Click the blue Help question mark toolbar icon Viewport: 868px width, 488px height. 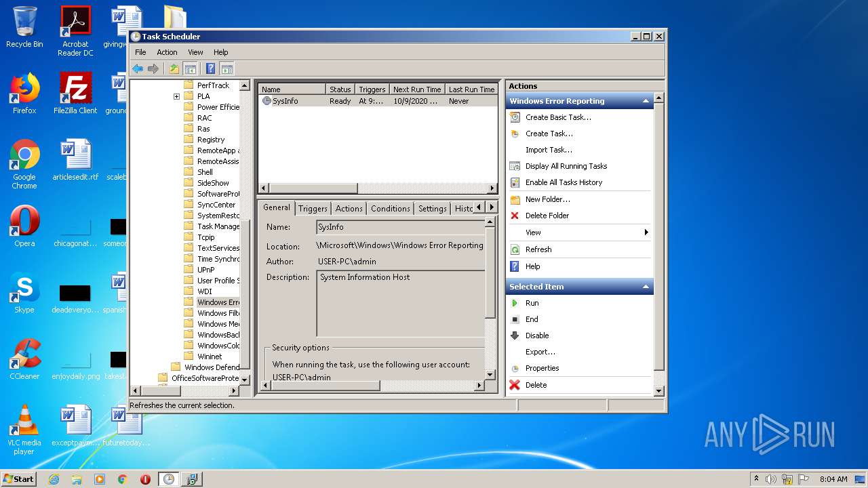tap(211, 68)
